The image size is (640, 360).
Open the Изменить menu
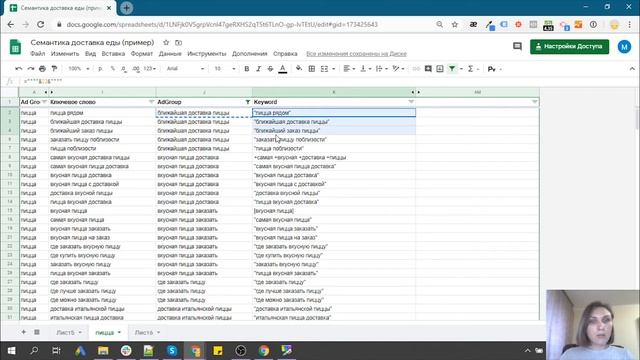tap(65, 53)
